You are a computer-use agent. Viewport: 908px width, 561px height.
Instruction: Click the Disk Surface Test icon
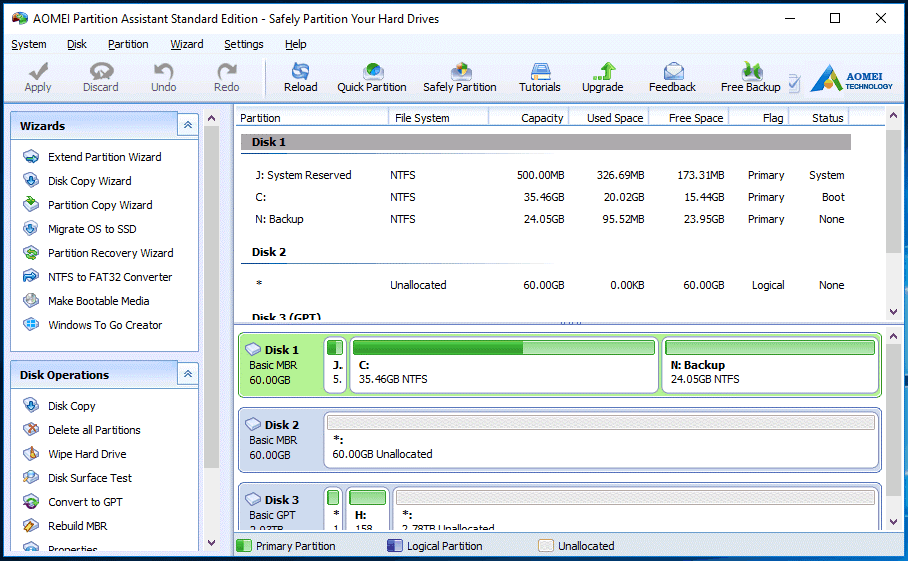(x=31, y=478)
